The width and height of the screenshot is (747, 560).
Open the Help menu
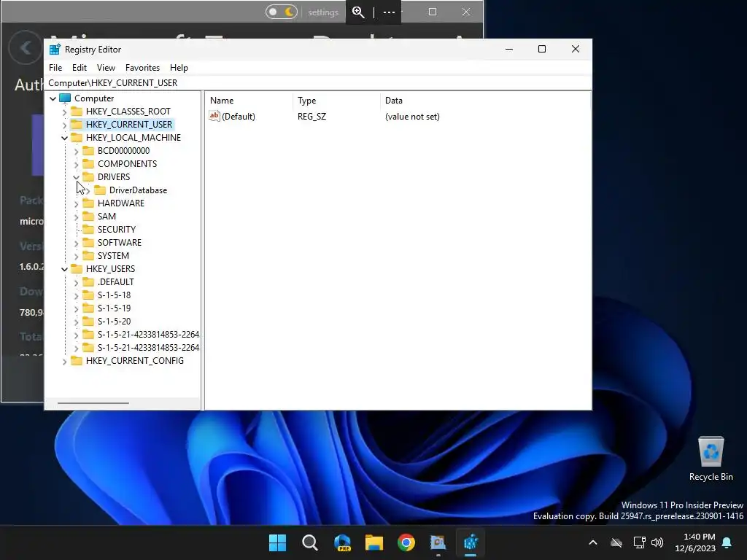pos(179,68)
